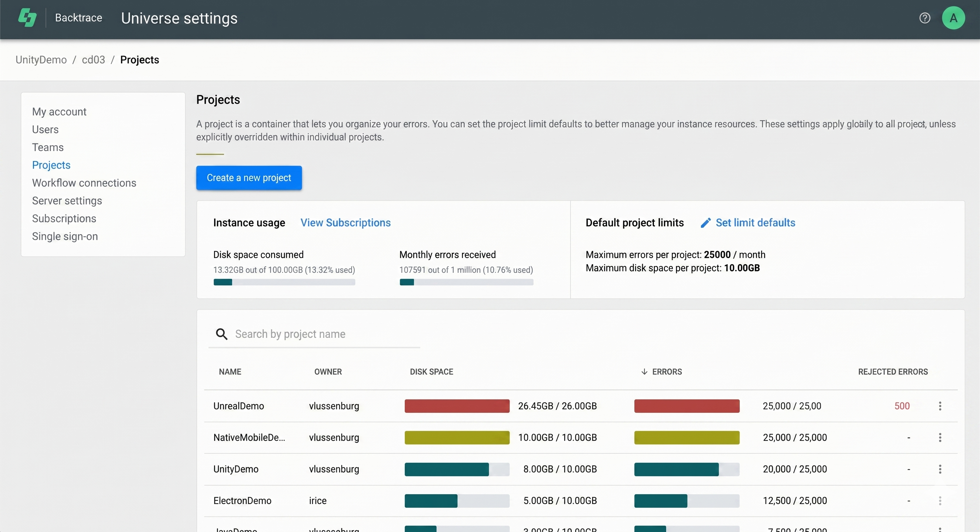980x532 pixels.
Task: Click the pencil icon beside Set limit defaults
Action: tap(705, 223)
